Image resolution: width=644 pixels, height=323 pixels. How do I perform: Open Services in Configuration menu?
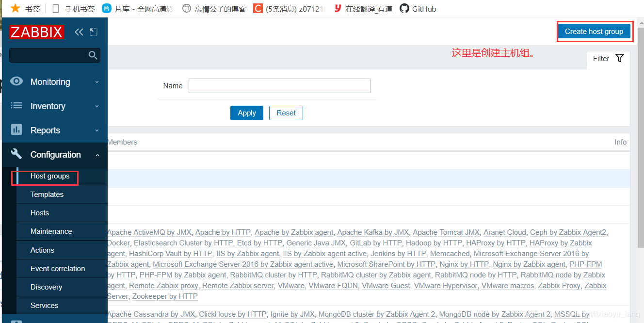point(44,306)
